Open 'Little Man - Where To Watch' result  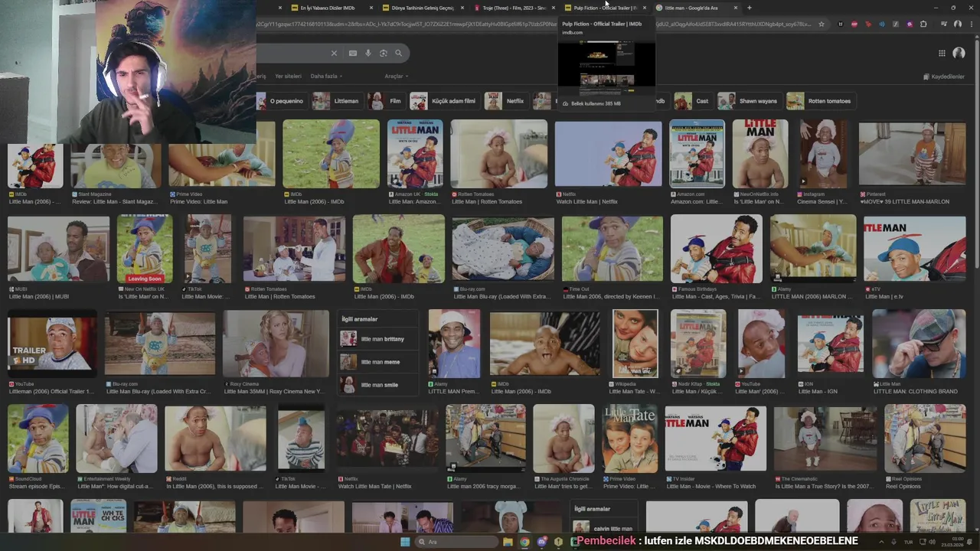pyautogui.click(x=715, y=438)
